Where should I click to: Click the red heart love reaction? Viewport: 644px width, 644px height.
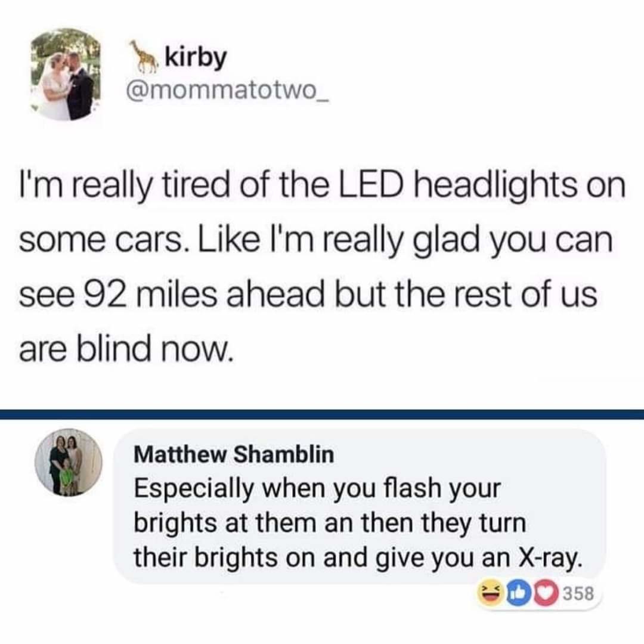[545, 593]
